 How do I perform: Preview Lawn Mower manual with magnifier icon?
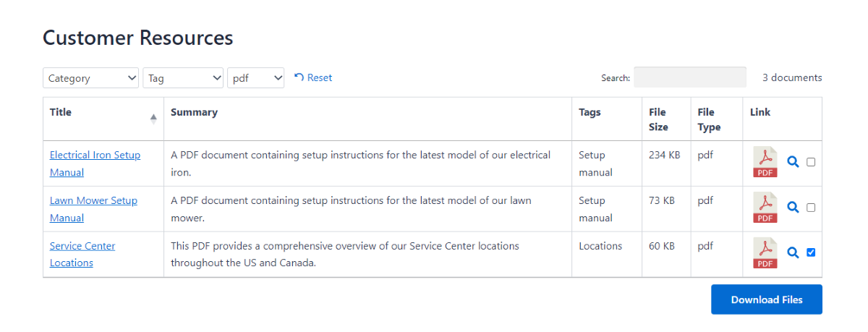(x=793, y=208)
